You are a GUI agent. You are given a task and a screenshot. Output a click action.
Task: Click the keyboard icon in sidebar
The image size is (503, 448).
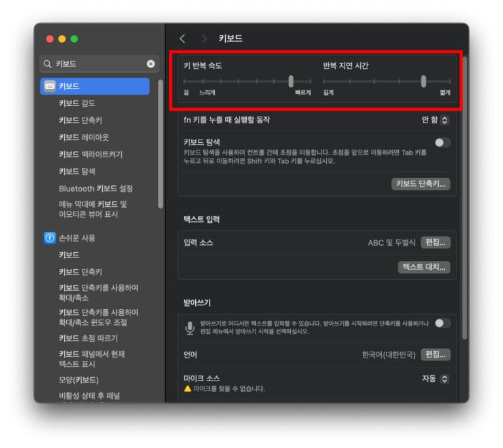[x=50, y=86]
